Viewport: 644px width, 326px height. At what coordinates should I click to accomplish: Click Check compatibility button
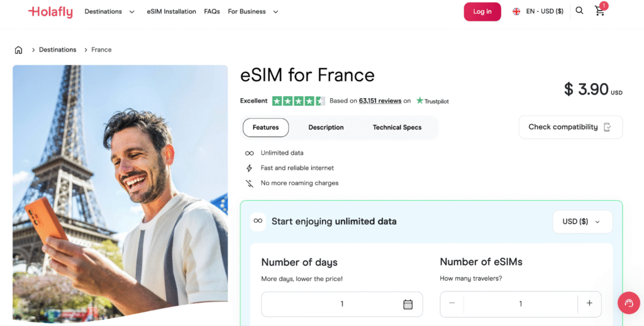coord(570,127)
